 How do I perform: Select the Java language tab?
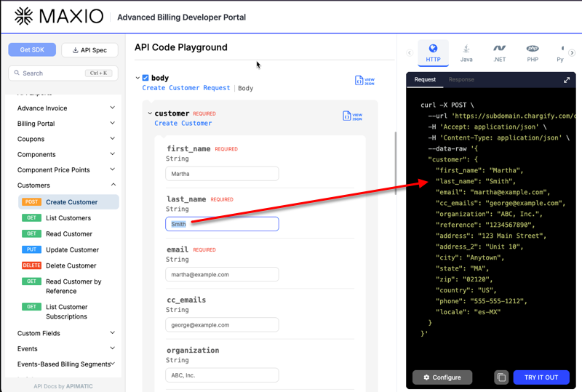(466, 52)
